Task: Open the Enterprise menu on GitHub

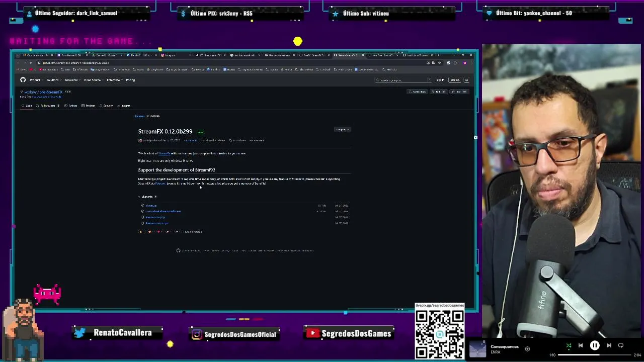Action: pyautogui.click(x=114, y=80)
